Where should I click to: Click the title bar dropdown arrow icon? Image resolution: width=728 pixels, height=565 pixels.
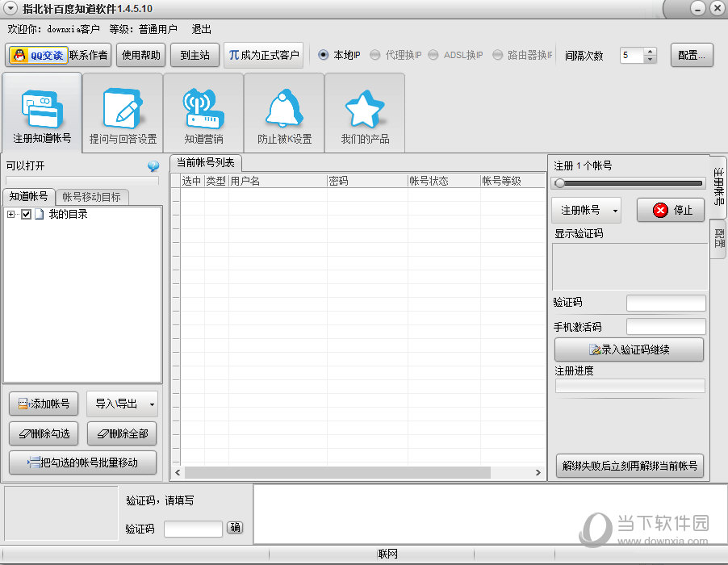click(10, 8)
